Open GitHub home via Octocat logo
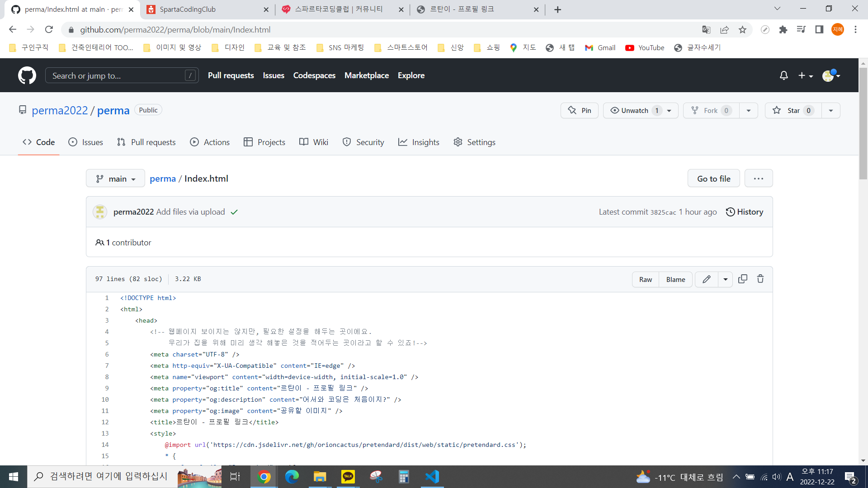The width and height of the screenshot is (868, 488). [27, 75]
